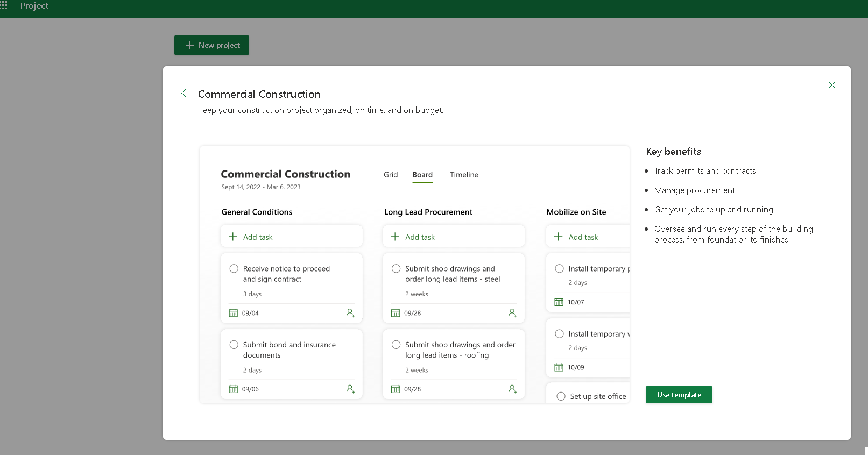This screenshot has height=456, width=868.
Task: Click Manage procurement bullet text
Action: click(695, 190)
